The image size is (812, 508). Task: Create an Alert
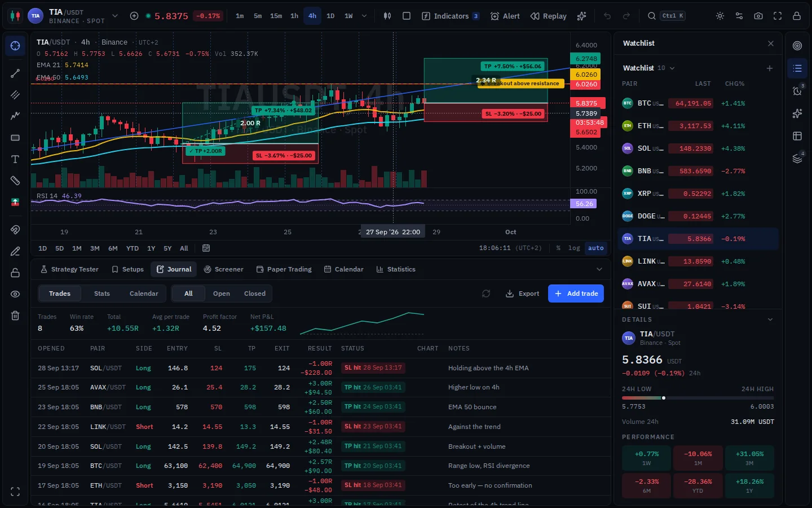[x=505, y=16]
